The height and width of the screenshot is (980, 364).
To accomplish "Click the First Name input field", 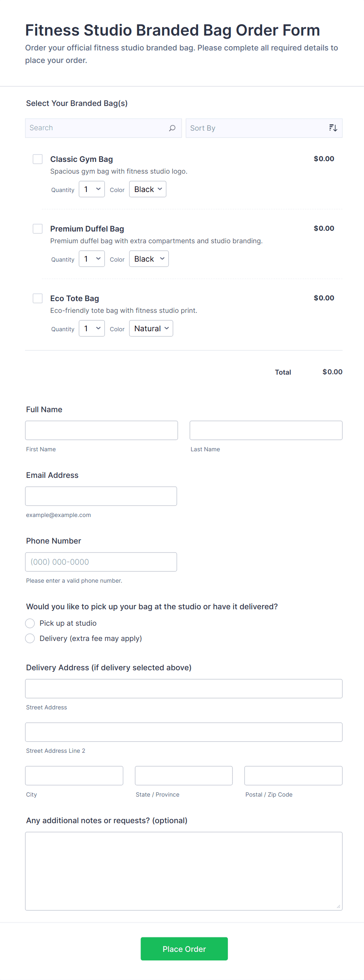I will point(101,431).
